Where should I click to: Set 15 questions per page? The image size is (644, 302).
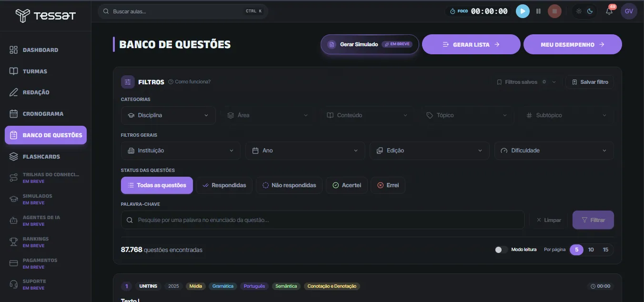click(x=605, y=250)
